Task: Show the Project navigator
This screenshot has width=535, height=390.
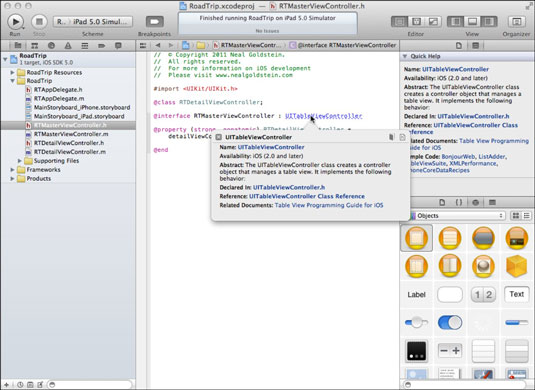Action: [18, 45]
